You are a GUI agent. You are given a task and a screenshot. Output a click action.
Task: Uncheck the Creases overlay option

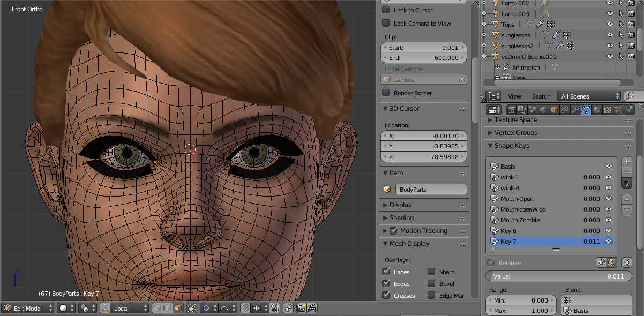(386, 295)
